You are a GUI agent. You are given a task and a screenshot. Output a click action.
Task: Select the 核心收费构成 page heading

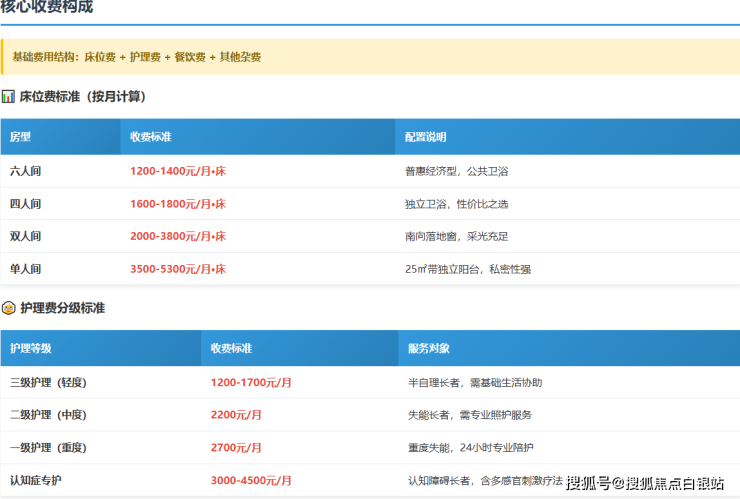(x=46, y=7)
